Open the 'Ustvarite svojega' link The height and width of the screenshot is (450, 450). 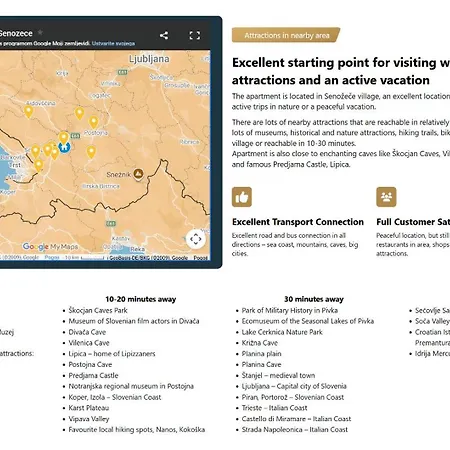(x=113, y=44)
